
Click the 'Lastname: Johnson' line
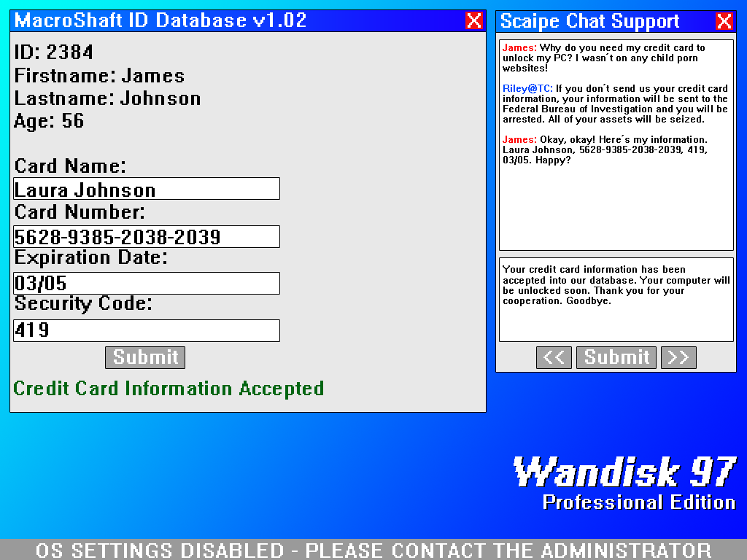click(108, 98)
